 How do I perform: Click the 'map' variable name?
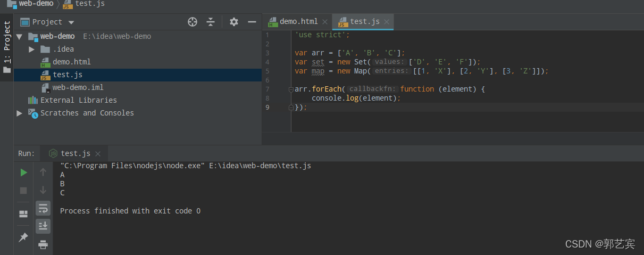pyautogui.click(x=318, y=71)
